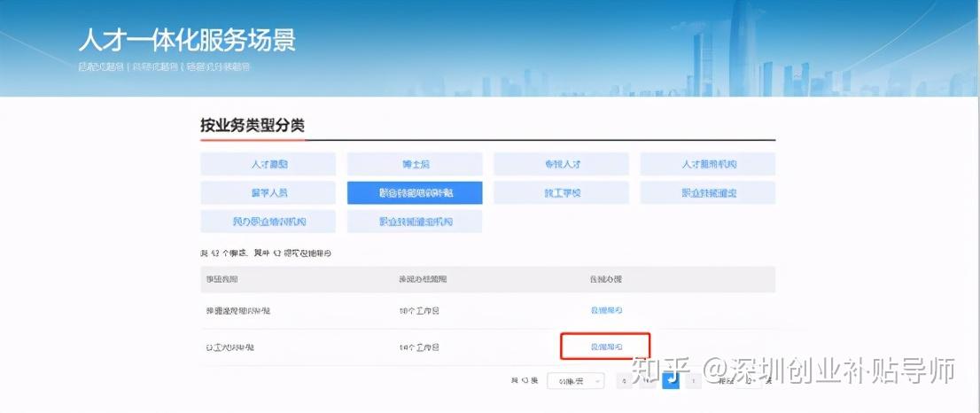Screen dimensions: 980x413
Task: Select the 人才服务机构 category button
Action: pos(708,164)
